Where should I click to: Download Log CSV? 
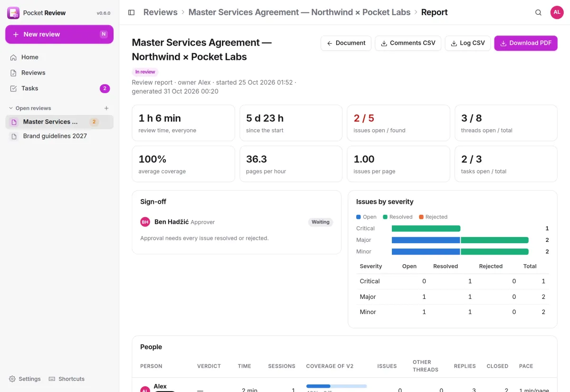(468, 43)
